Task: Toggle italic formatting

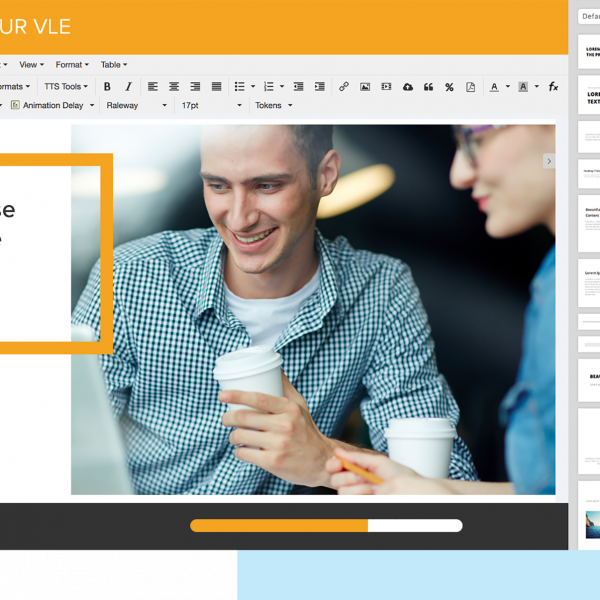Action: coord(128,87)
